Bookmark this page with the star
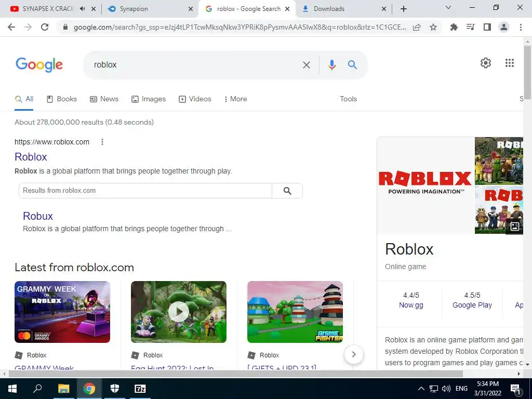The height and width of the screenshot is (399, 532). (433, 27)
